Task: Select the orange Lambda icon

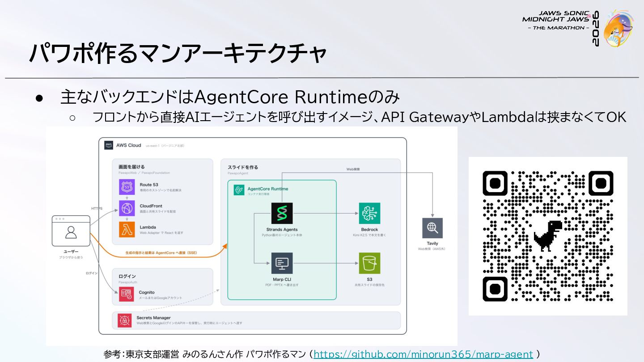Action: point(127,230)
